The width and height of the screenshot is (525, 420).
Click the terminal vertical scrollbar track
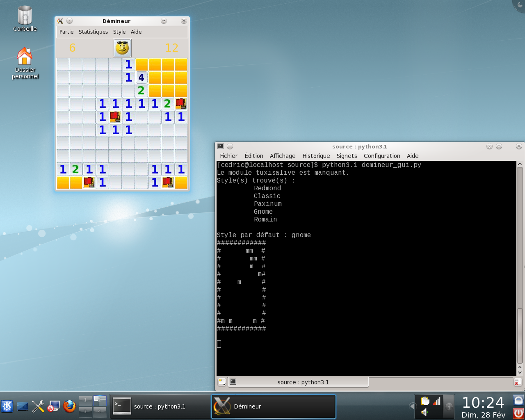coord(520,265)
